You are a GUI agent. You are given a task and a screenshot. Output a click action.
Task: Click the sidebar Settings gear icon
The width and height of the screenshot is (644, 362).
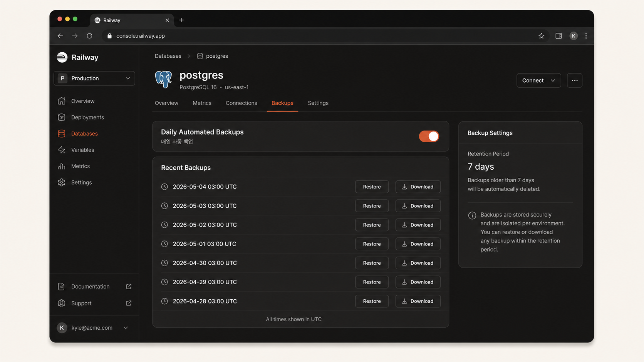(x=62, y=182)
